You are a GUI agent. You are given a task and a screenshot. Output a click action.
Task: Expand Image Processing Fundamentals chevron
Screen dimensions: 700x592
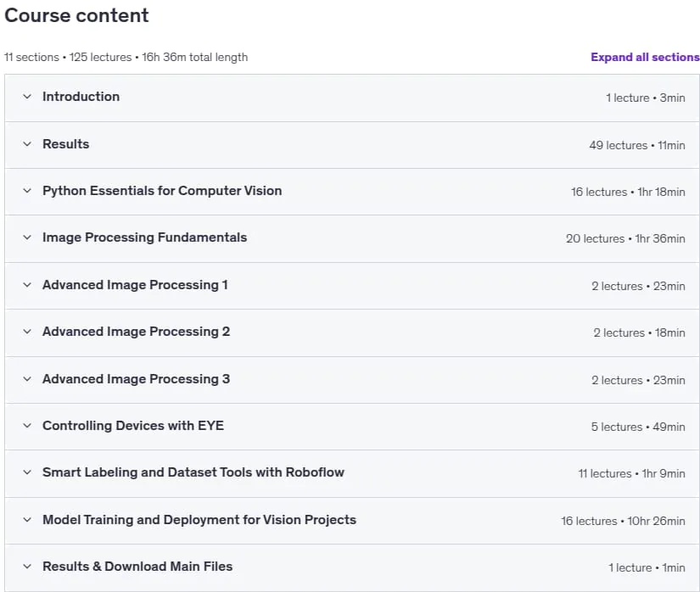pos(27,237)
